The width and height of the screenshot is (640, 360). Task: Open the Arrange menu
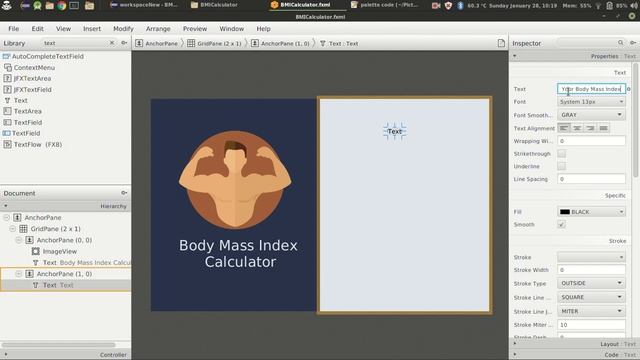(158, 29)
